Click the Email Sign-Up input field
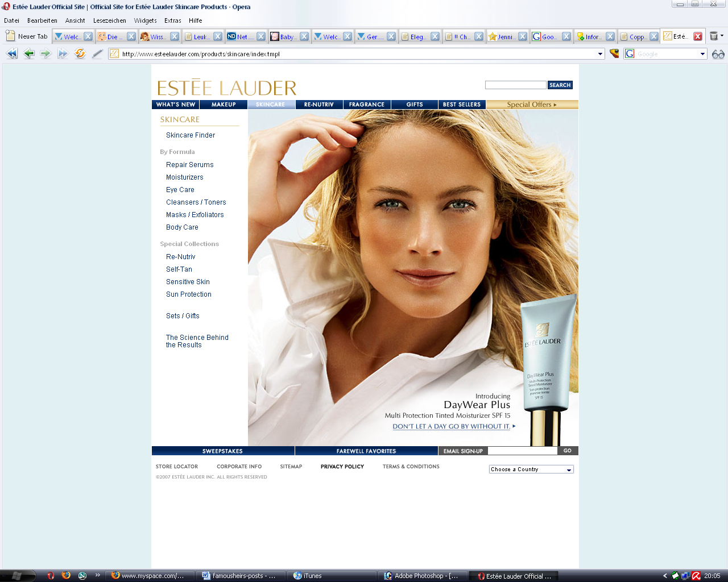Screen dimensions: 728x582 coord(522,451)
